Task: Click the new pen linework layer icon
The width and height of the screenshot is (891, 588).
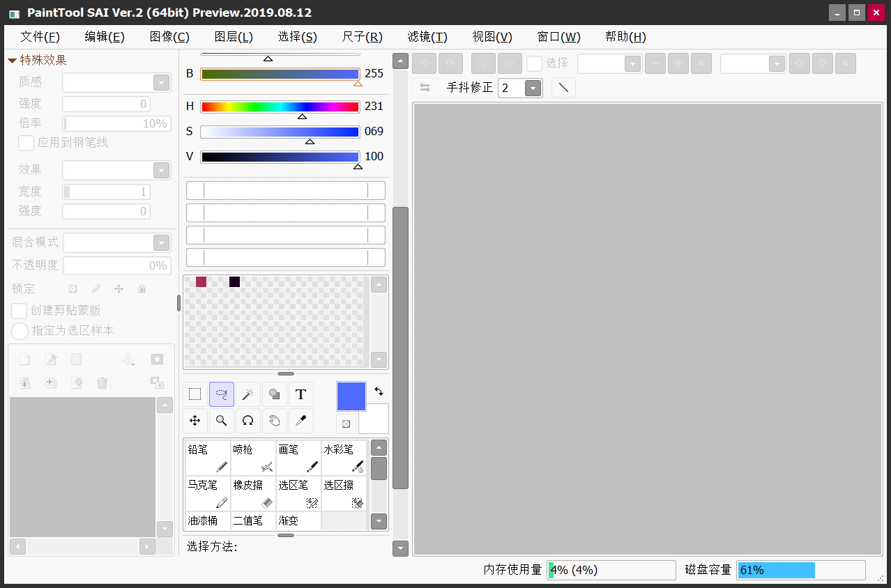Action: (x=51, y=359)
